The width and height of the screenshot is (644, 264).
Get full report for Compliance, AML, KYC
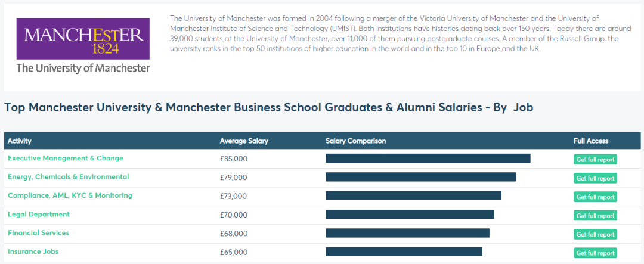click(595, 197)
